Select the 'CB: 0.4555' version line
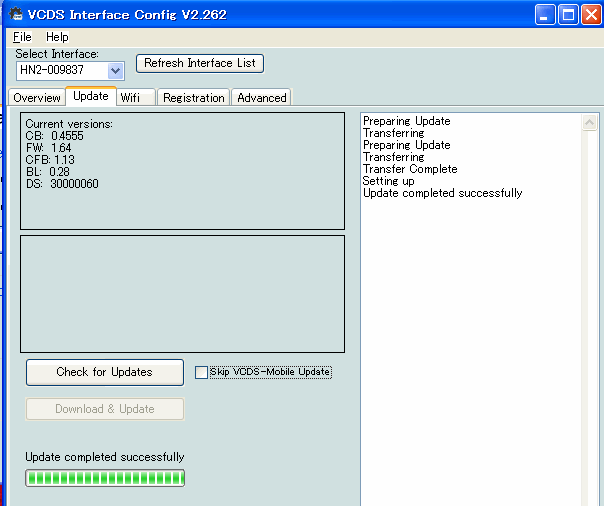 (x=54, y=136)
